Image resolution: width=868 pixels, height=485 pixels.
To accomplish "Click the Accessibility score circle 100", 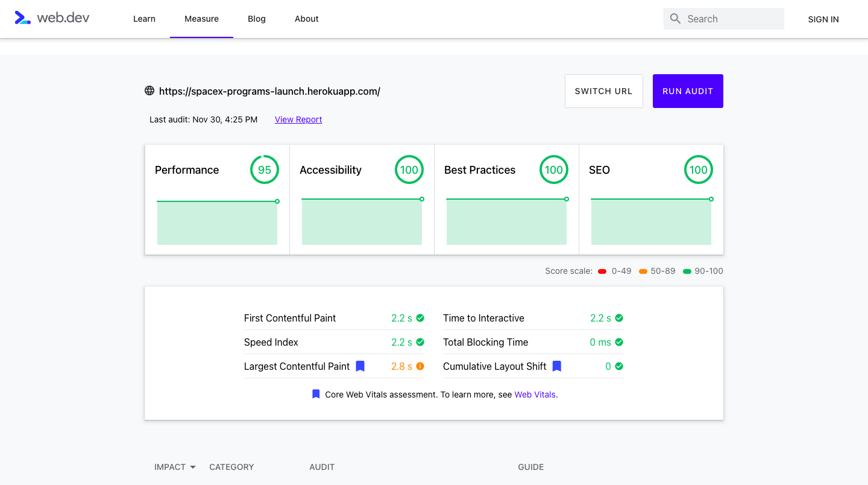I will [x=409, y=170].
